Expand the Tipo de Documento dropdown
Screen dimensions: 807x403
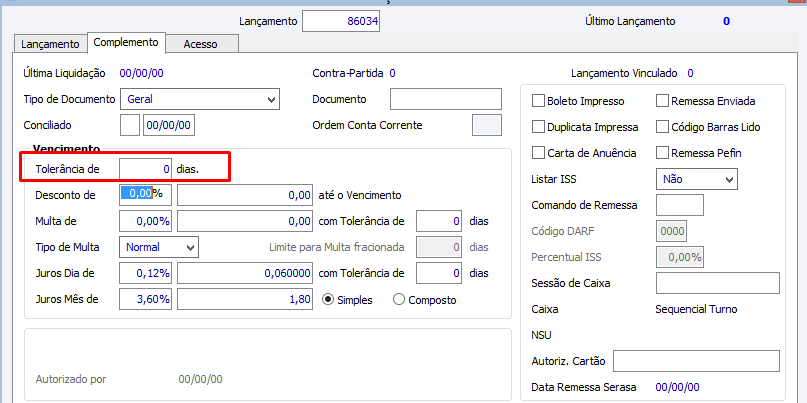271,99
